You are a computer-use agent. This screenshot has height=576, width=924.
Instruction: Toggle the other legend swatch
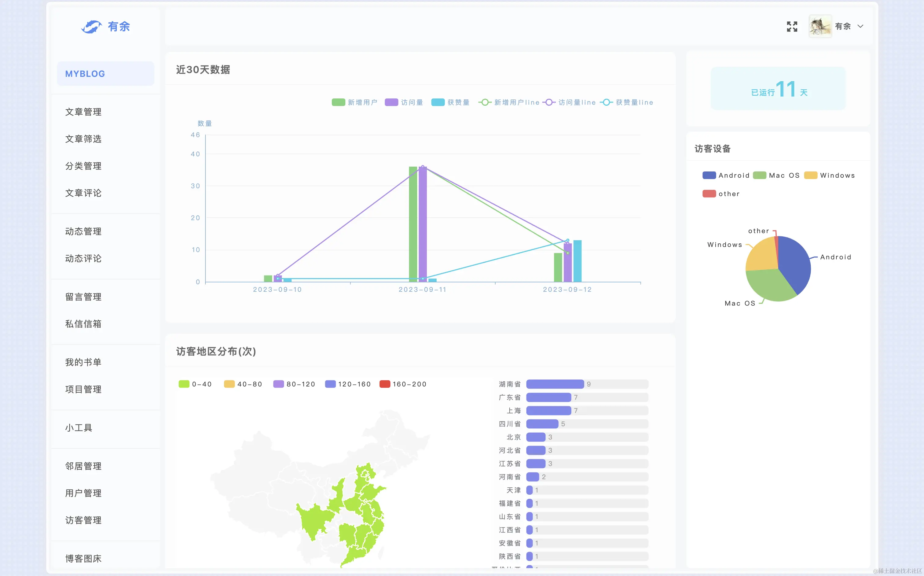709,194
